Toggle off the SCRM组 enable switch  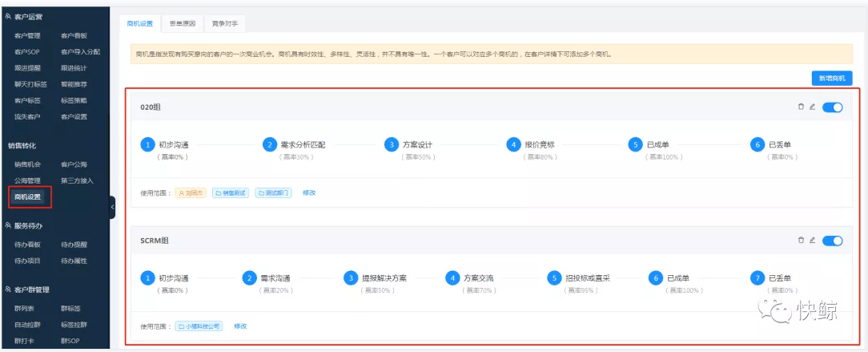pyautogui.click(x=832, y=240)
